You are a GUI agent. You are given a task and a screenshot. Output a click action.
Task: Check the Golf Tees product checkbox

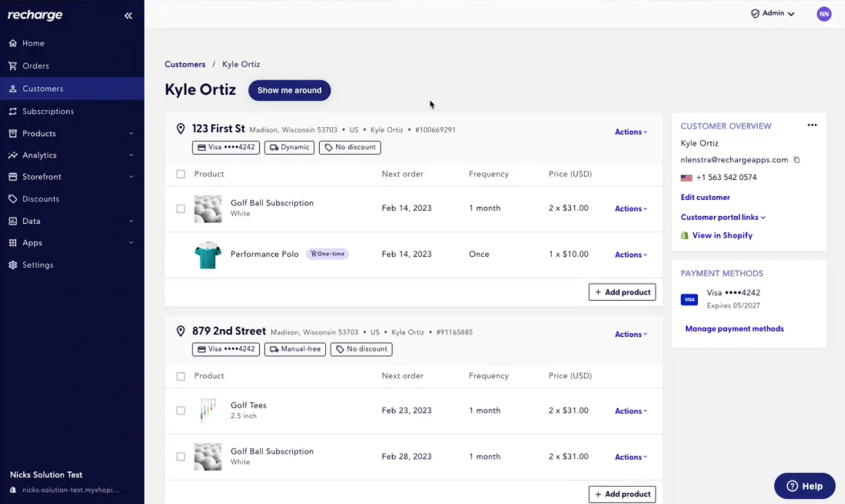tap(180, 410)
